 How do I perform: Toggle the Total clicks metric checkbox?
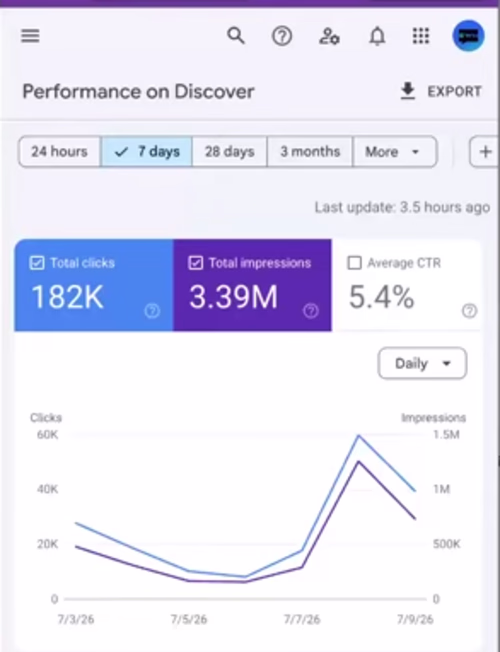pos(37,263)
